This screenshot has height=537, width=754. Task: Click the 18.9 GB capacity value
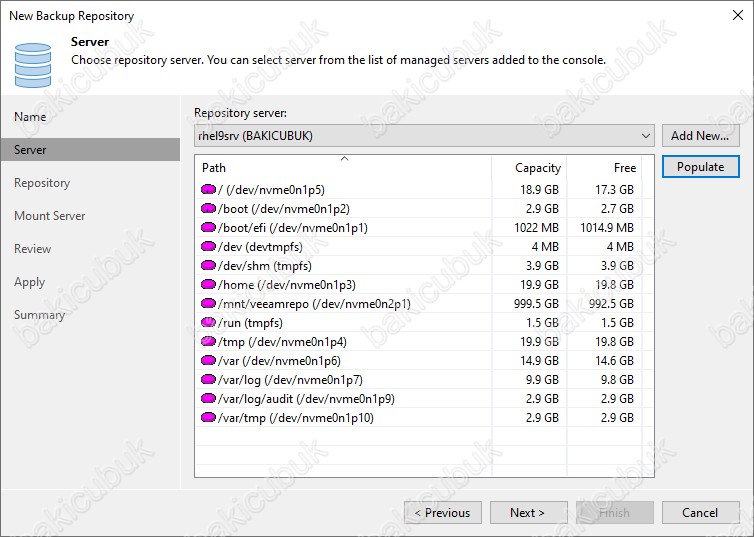click(x=540, y=190)
